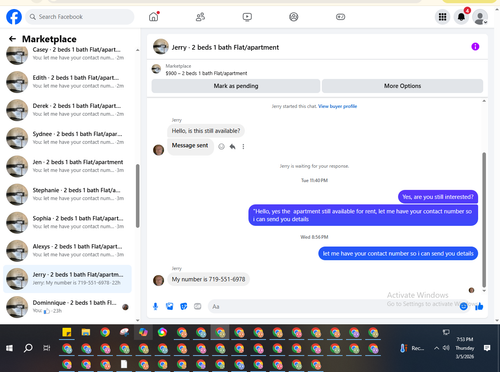Open the Friends icon in top navigation

point(200,17)
